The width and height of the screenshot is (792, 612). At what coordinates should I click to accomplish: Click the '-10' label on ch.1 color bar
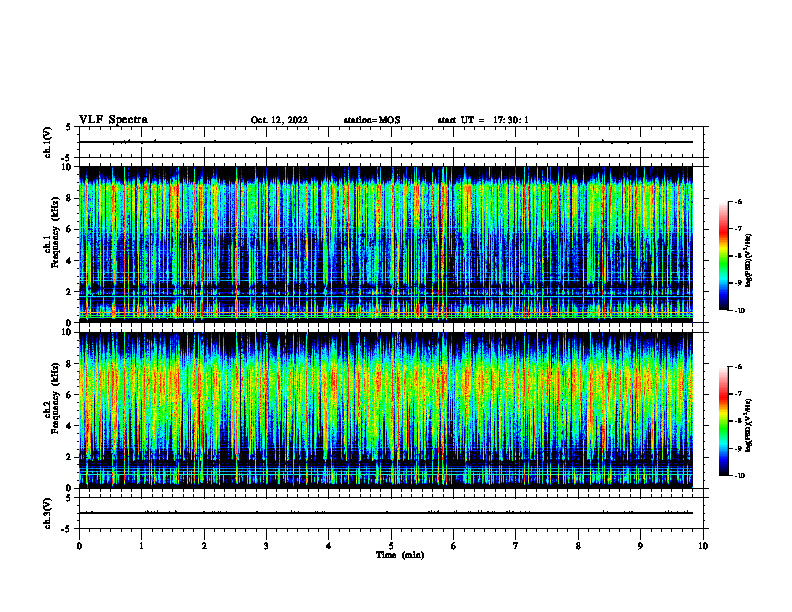[x=739, y=311]
